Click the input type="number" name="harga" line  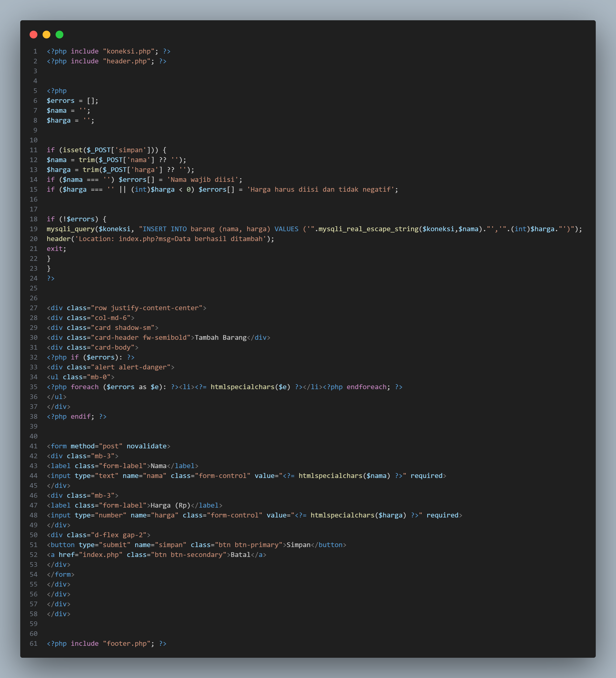[x=255, y=515]
